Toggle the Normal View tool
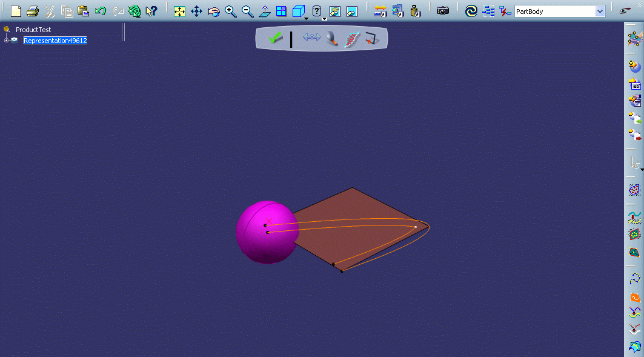Screen dimensions: 644x357 click(265, 11)
